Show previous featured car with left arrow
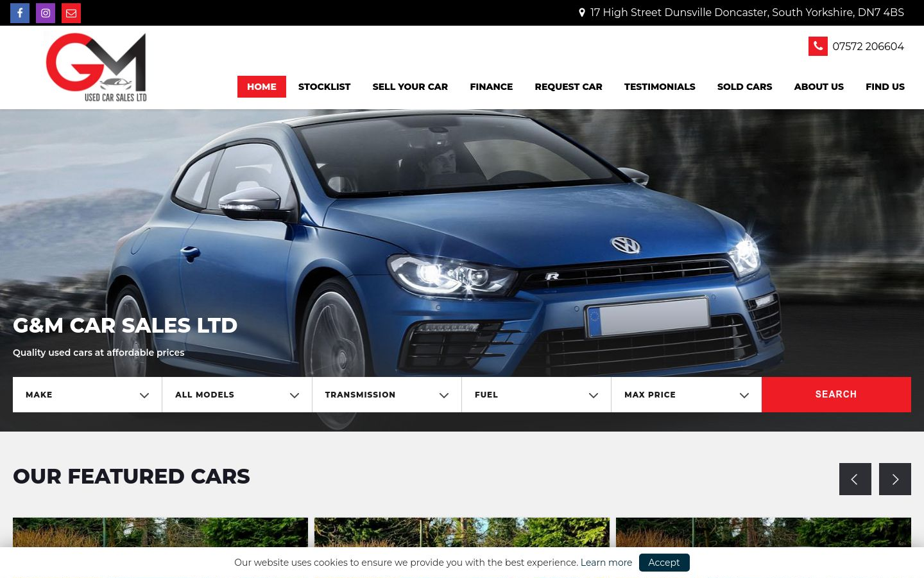 [855, 479]
